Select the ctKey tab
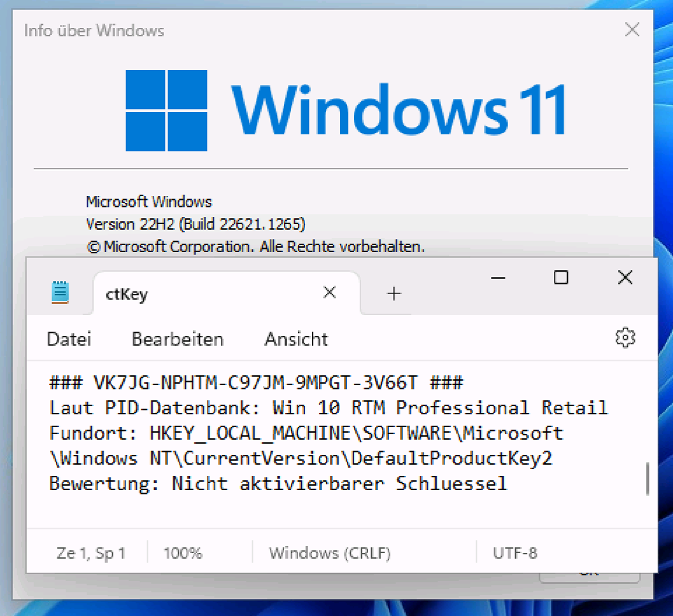Screen dimensions: 673x616 [227, 294]
